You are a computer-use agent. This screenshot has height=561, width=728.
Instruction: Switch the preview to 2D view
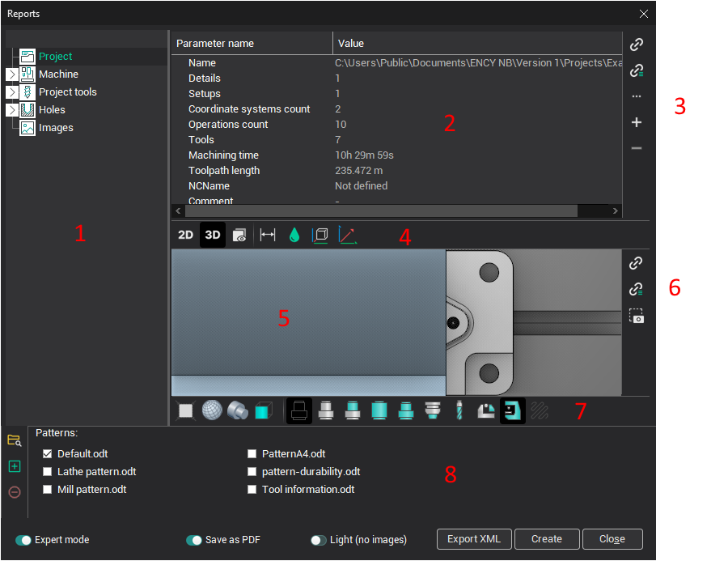185,236
